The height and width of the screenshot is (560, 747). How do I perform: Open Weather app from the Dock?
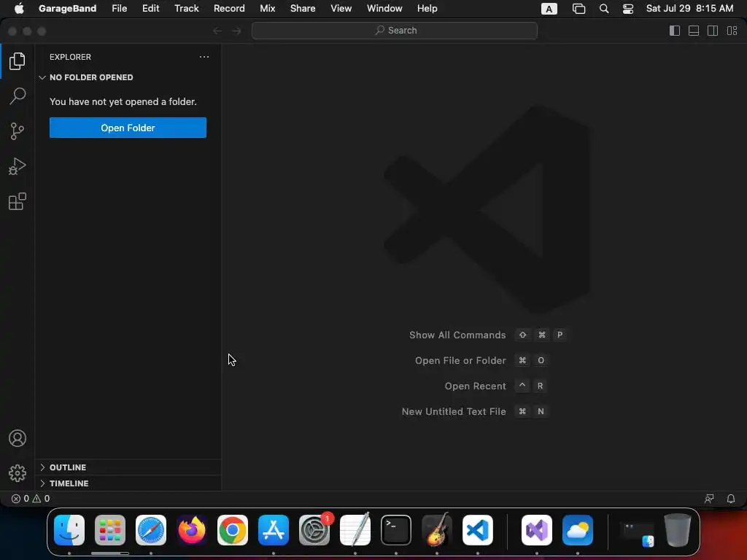578,530
